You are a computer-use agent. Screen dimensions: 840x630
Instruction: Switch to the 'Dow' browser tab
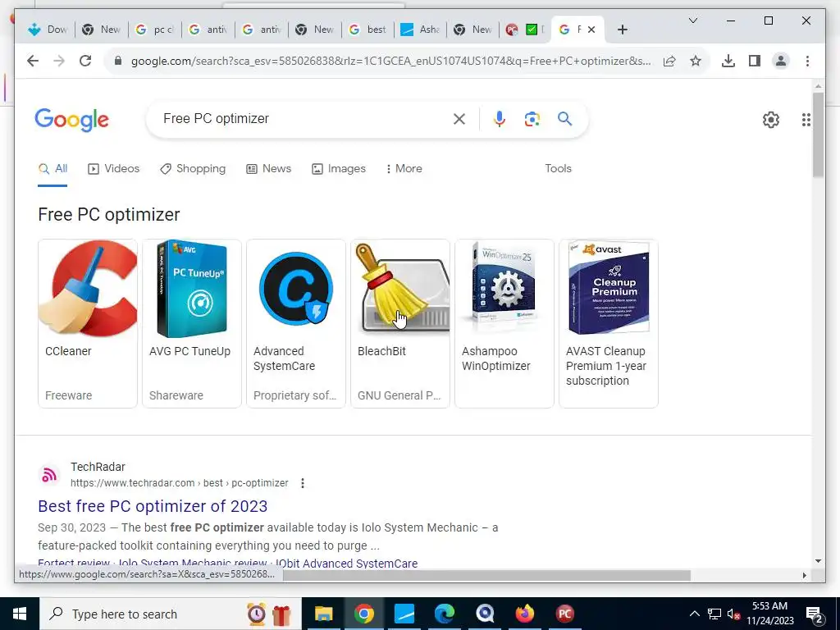pyautogui.click(x=48, y=30)
